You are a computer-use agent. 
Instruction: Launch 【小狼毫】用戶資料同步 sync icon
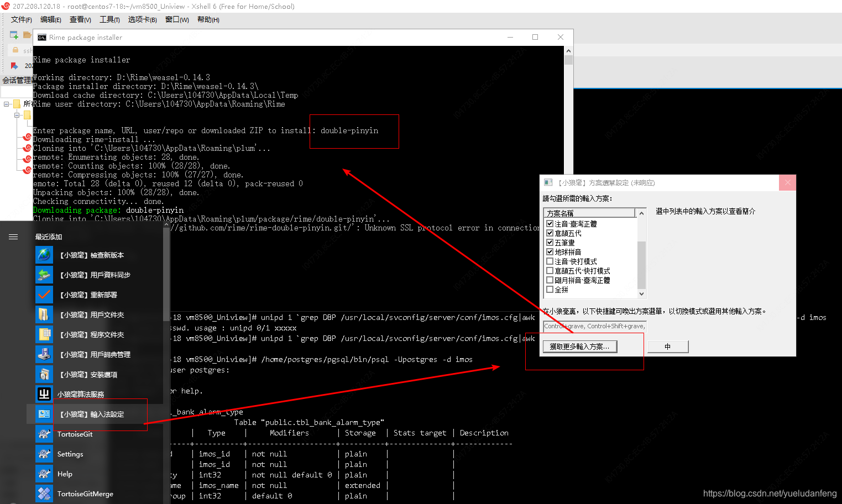(44, 275)
